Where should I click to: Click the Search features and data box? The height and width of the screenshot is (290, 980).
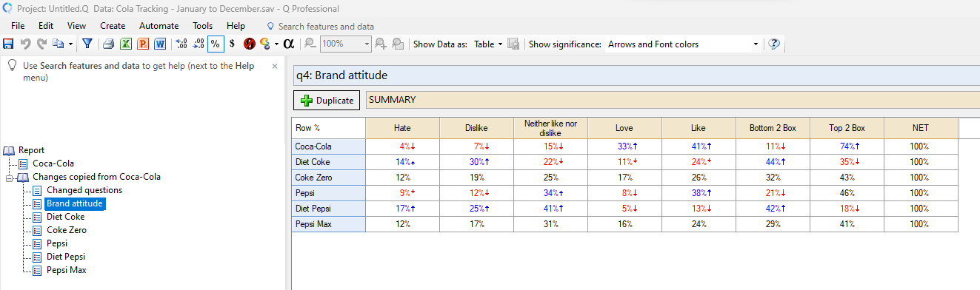[326, 26]
